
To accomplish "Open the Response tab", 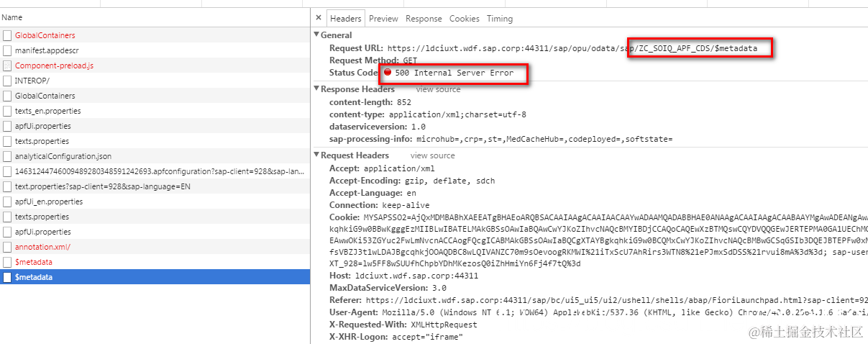I will pos(424,19).
